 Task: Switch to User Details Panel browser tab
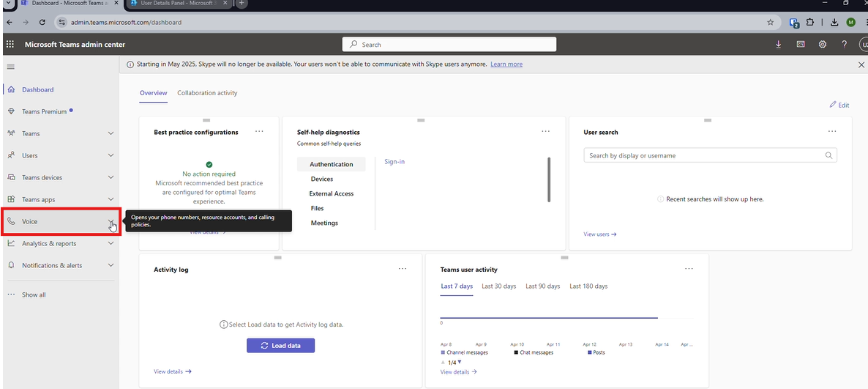pos(179,4)
